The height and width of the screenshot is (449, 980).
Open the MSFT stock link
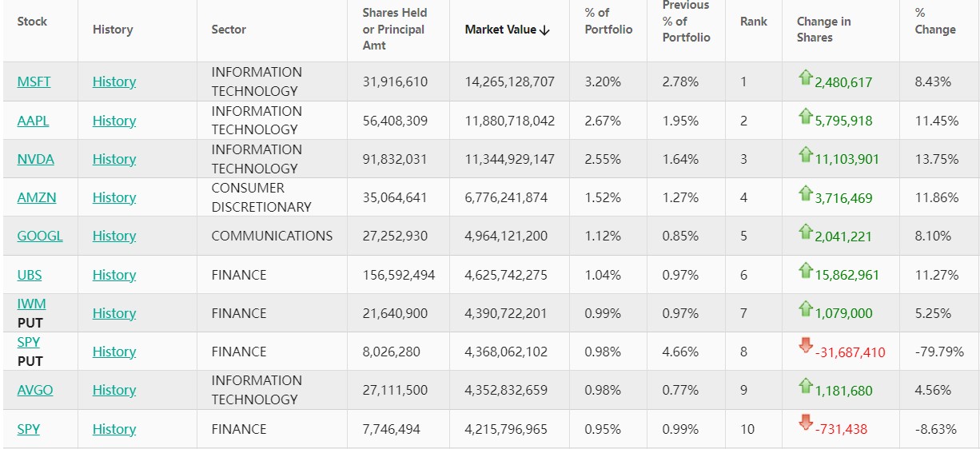(34, 81)
